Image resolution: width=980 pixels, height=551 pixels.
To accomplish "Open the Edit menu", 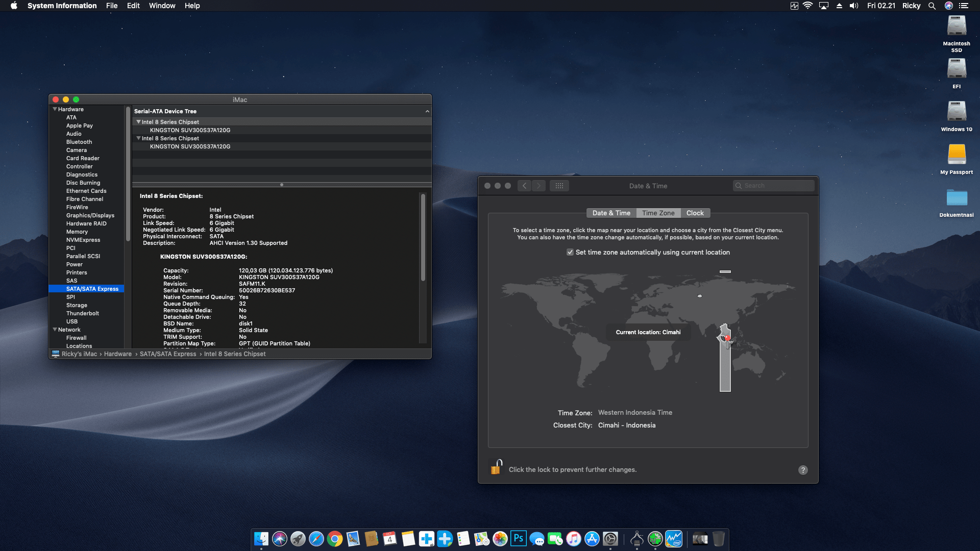I will [x=133, y=6].
